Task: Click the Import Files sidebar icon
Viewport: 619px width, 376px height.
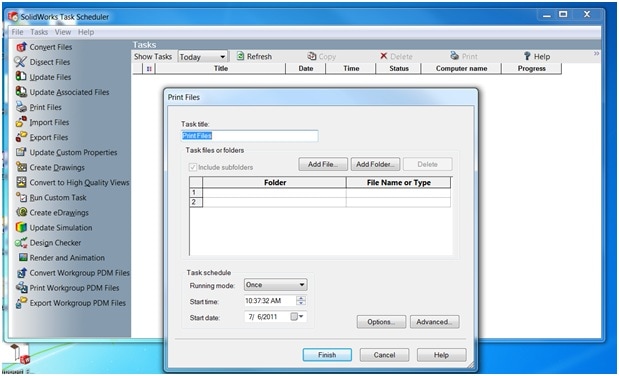Action: pos(21,122)
